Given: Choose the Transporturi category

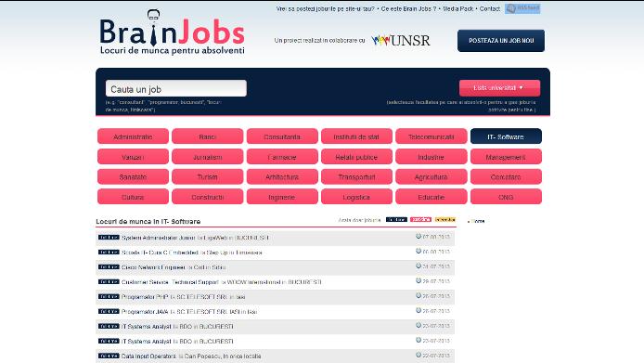Looking at the screenshot, I should [356, 176].
